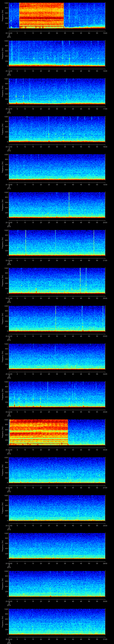114x644 pixels.
Task: Click the 20:16:00 start time label
Action: (x=9, y=109)
